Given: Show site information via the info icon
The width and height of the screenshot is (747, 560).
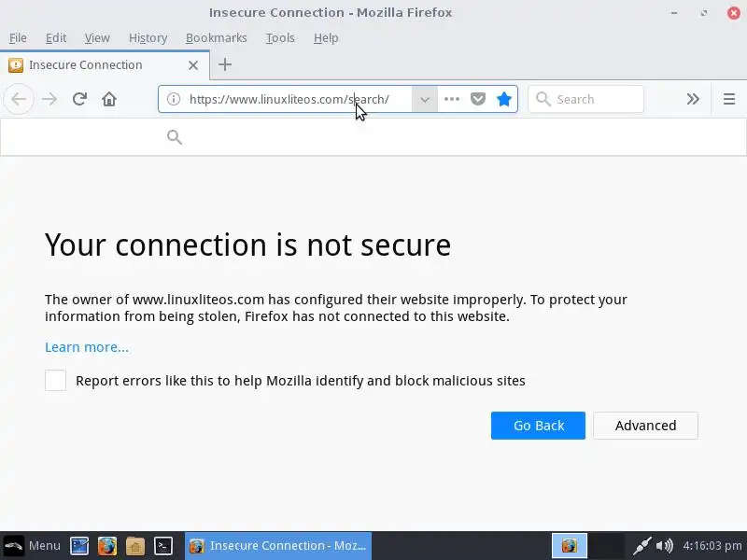Looking at the screenshot, I should 174,99.
